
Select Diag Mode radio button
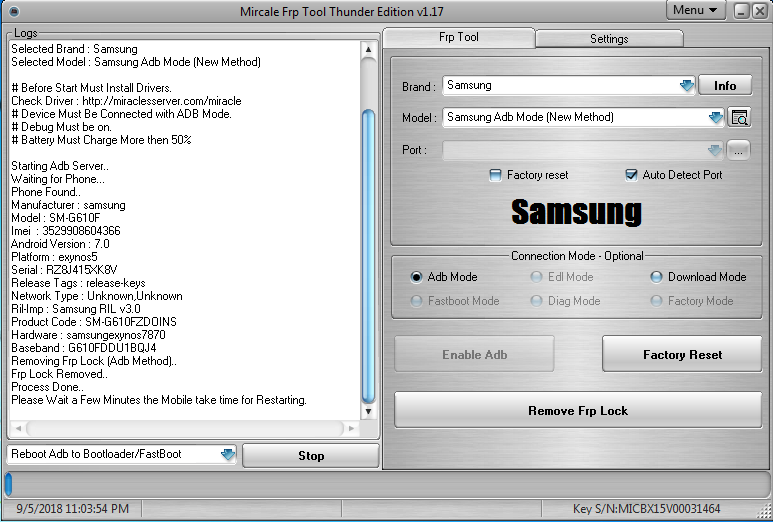click(536, 301)
